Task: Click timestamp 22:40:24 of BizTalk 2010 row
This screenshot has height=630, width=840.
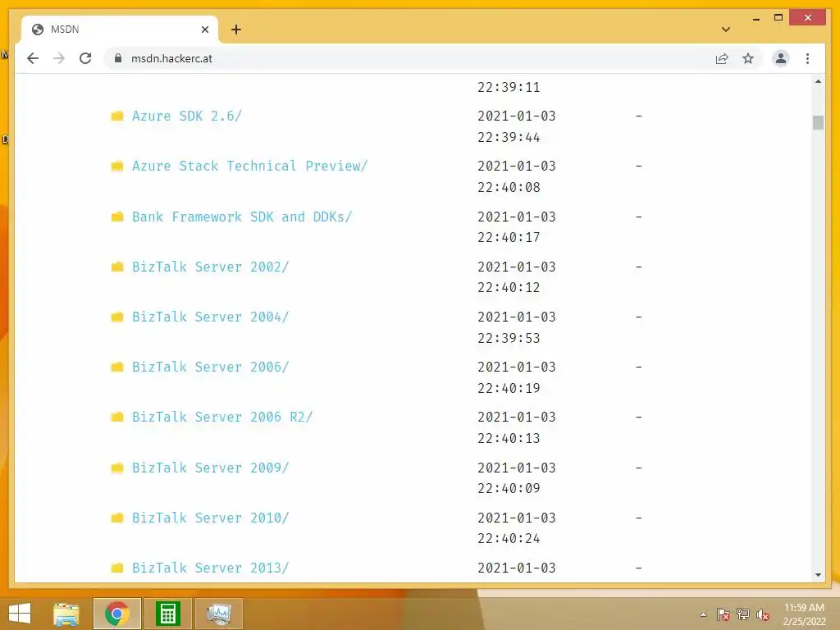Action: (509, 538)
